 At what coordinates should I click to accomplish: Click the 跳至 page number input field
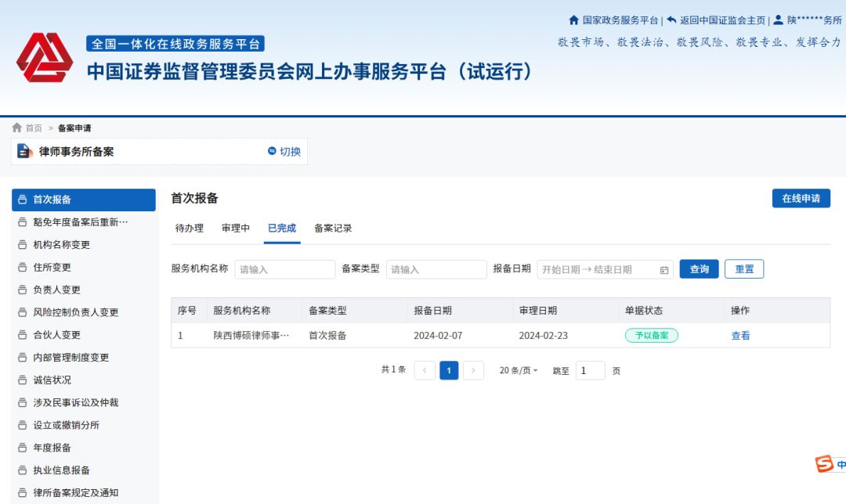pos(590,370)
